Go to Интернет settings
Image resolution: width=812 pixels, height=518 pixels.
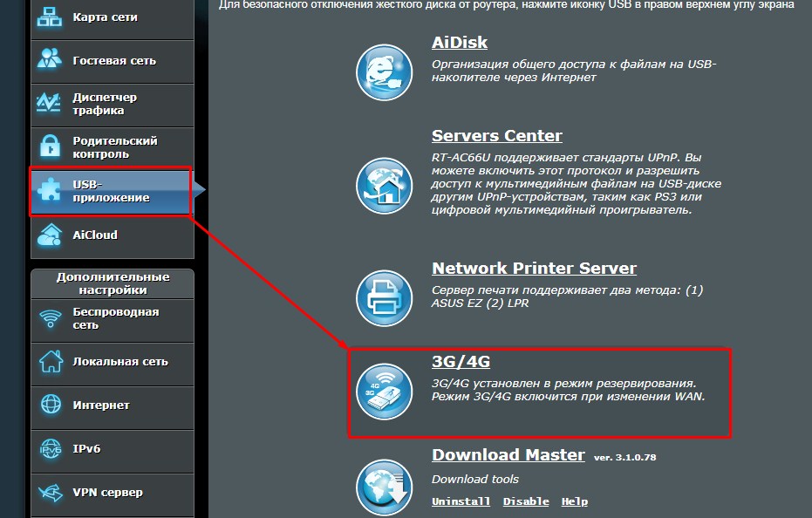[x=113, y=406]
